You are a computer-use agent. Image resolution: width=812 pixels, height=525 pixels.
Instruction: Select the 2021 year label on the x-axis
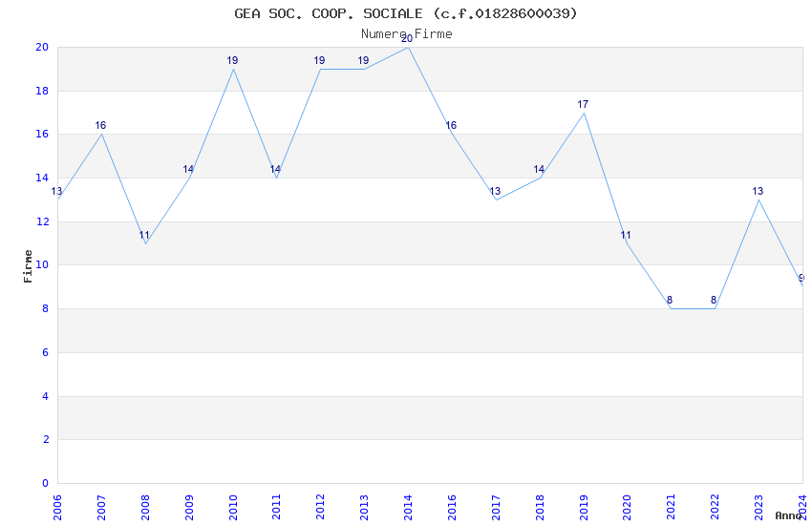[672, 508]
